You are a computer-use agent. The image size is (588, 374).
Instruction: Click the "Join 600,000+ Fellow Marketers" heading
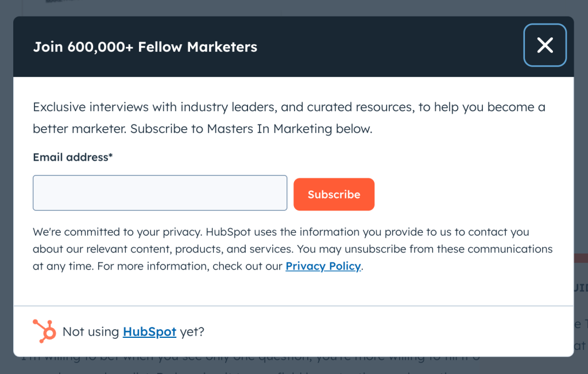click(x=145, y=47)
